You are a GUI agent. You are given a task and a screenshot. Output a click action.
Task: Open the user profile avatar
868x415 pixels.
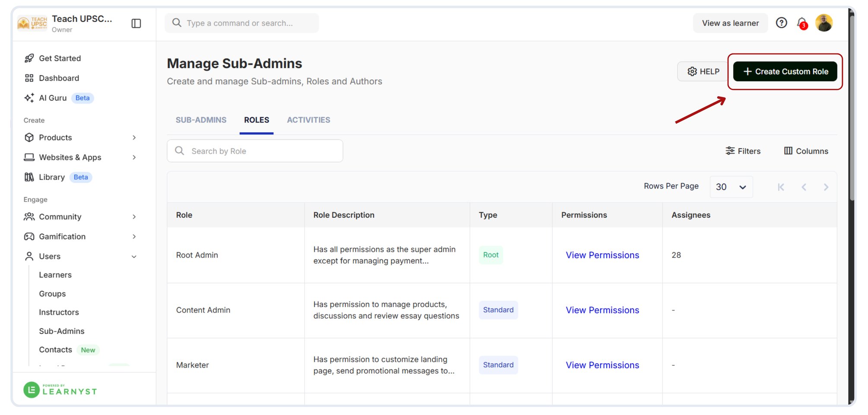[x=824, y=23]
